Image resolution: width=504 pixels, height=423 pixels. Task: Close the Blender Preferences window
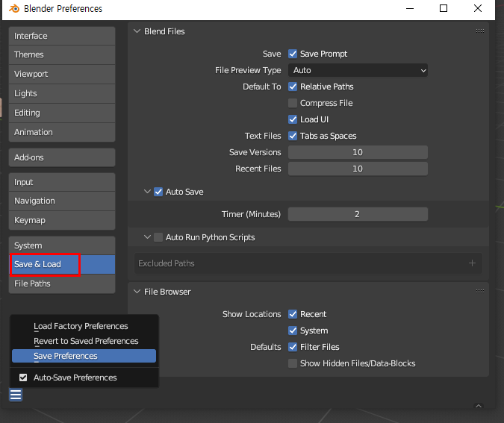pyautogui.click(x=478, y=9)
